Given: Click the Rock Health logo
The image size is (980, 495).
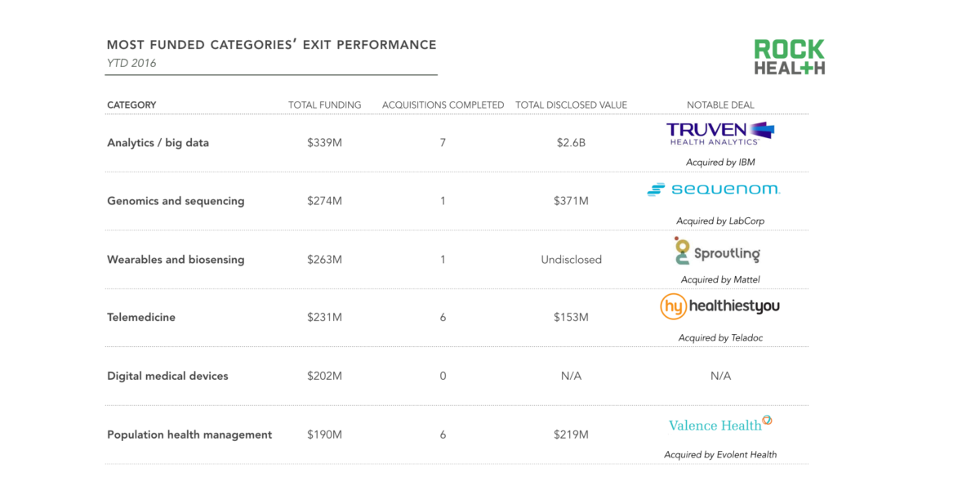Looking at the screenshot, I should click(x=789, y=57).
